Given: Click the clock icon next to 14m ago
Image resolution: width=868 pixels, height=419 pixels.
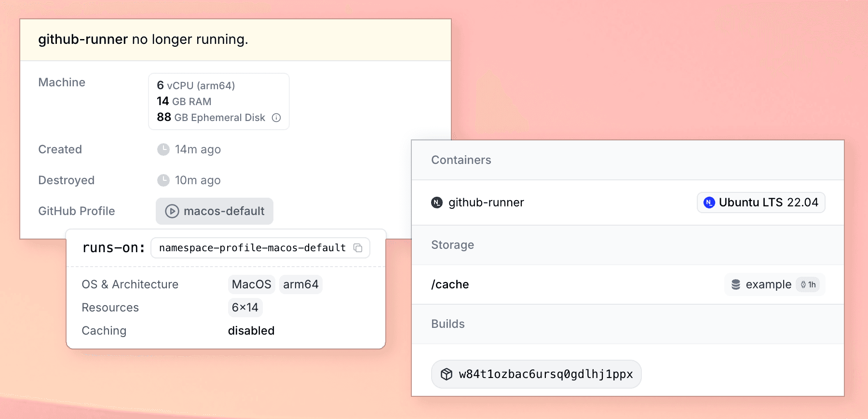Looking at the screenshot, I should coord(163,149).
